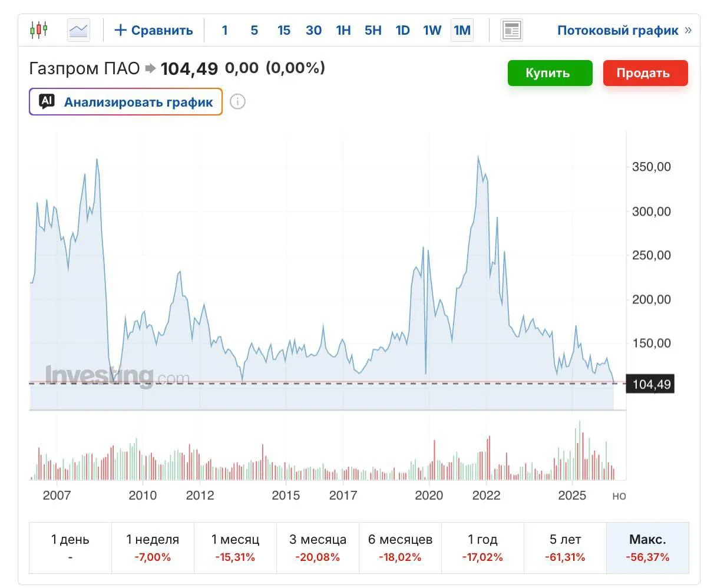Click the 2025 time axis label
714x588 pixels.
[572, 495]
